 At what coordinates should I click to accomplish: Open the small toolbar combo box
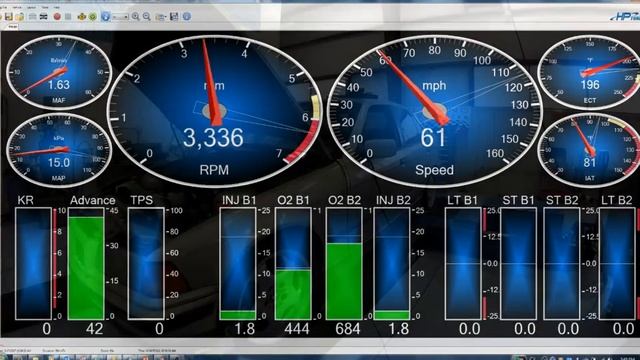[x=120, y=17]
